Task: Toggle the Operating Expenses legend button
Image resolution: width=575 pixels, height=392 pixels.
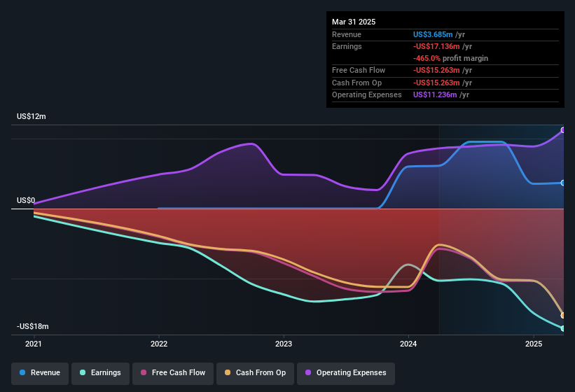Action: tap(346, 373)
